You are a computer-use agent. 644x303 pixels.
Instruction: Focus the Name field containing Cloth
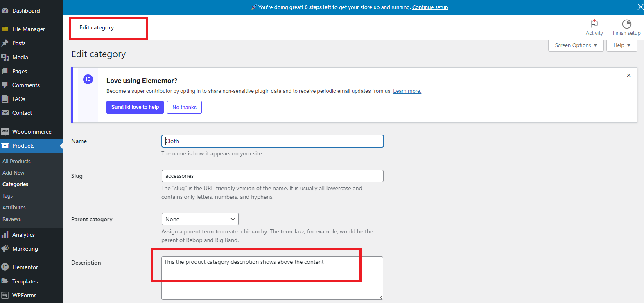[x=273, y=141]
